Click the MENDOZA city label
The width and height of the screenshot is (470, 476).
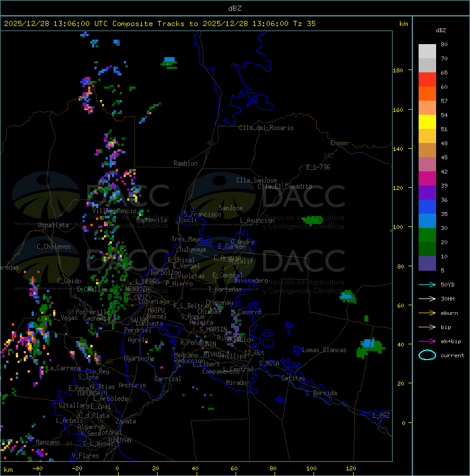[137, 289]
